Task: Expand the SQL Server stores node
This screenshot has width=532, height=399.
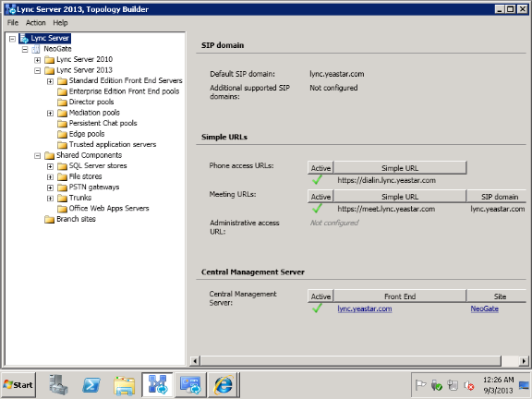Action: (50, 166)
